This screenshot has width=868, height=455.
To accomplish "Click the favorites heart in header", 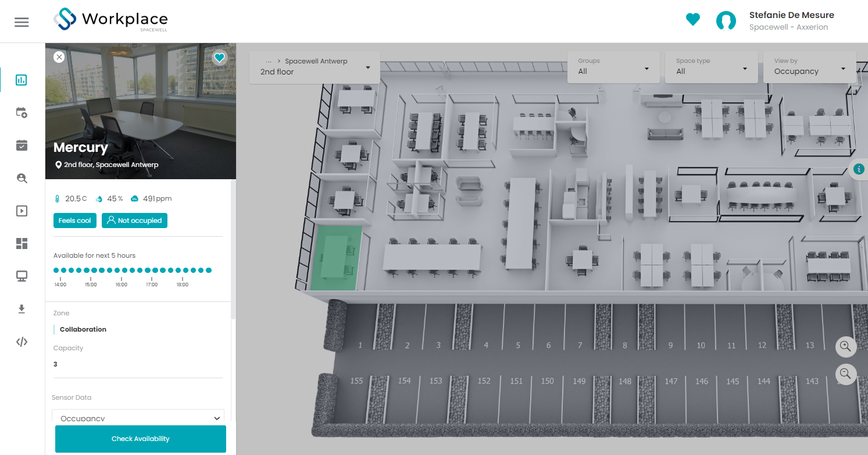I will pos(692,20).
